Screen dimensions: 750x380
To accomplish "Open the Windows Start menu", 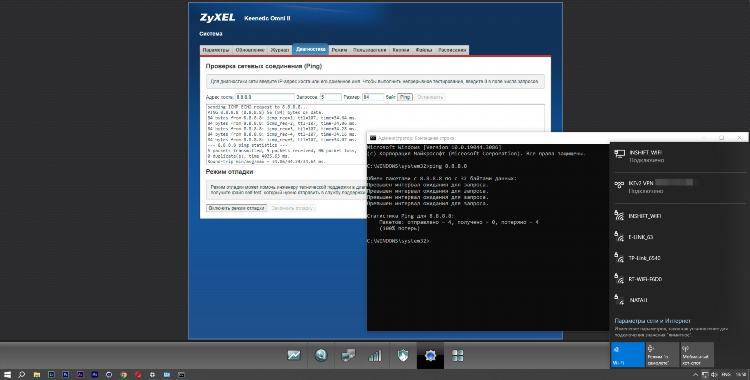I will click(7, 375).
